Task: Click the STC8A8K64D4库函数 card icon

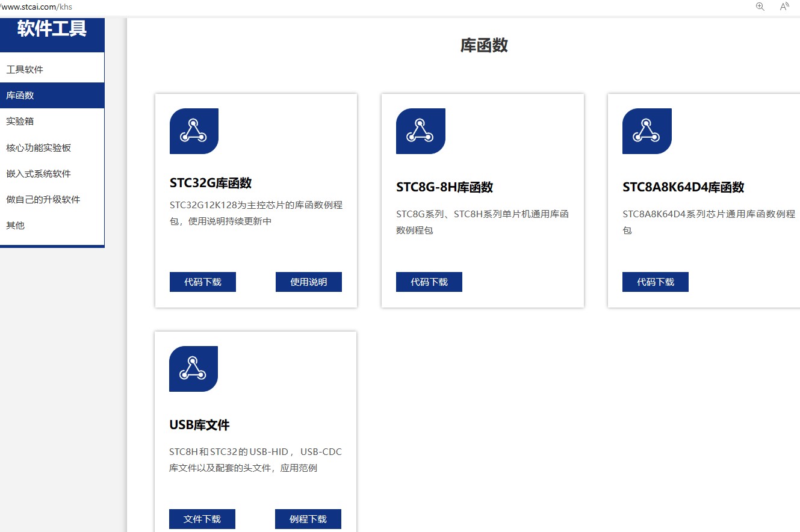Action: point(647,131)
